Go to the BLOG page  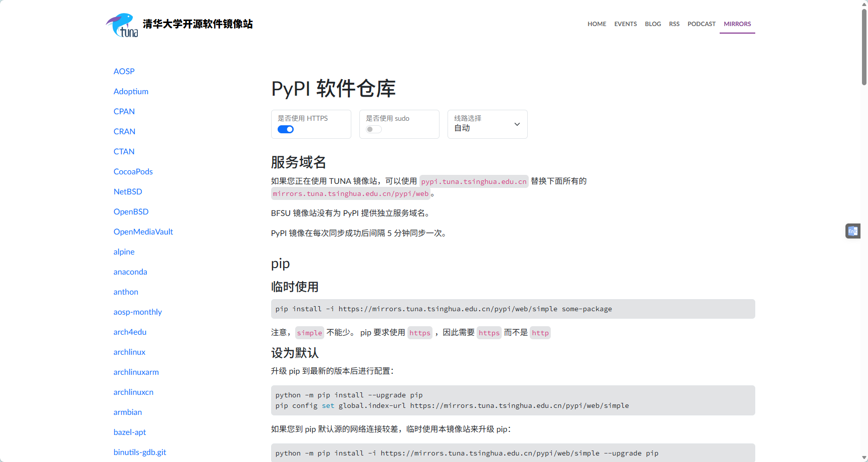point(653,24)
